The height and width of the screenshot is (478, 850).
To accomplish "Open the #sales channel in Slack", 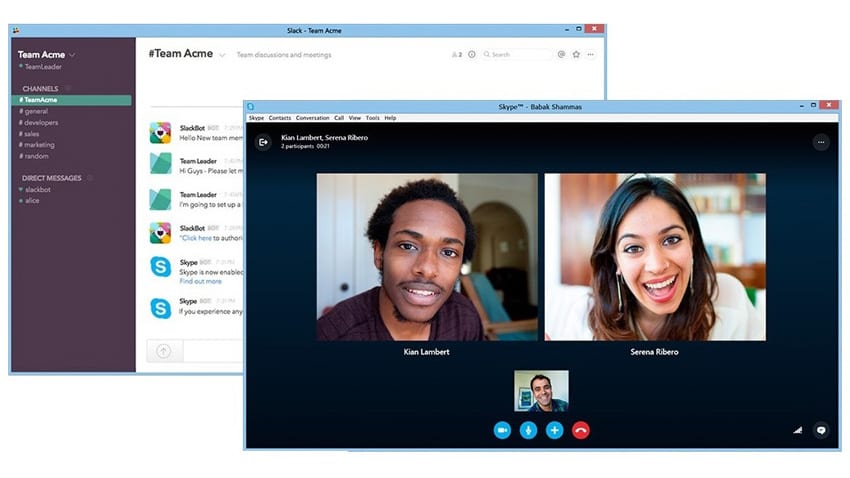I will (x=29, y=134).
